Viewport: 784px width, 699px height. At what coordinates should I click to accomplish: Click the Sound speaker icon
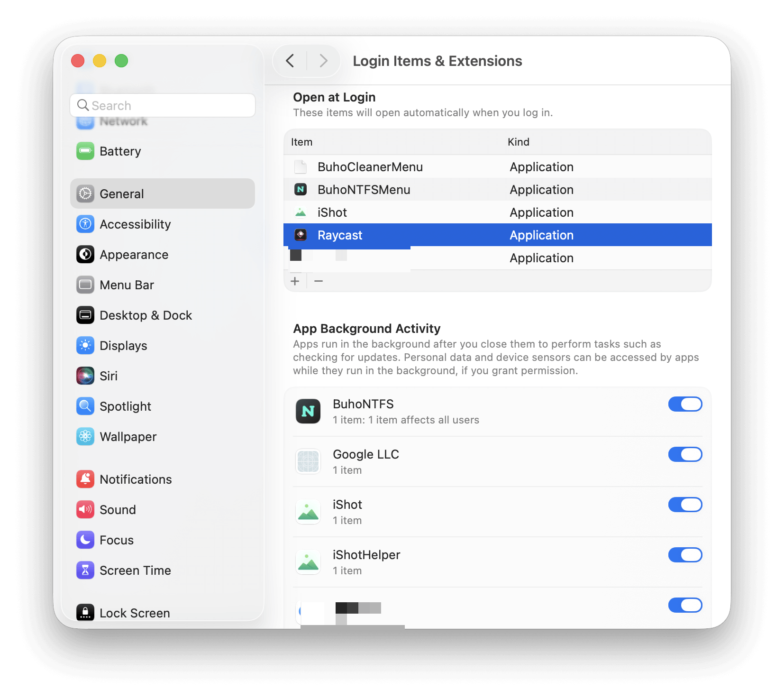[x=85, y=510]
